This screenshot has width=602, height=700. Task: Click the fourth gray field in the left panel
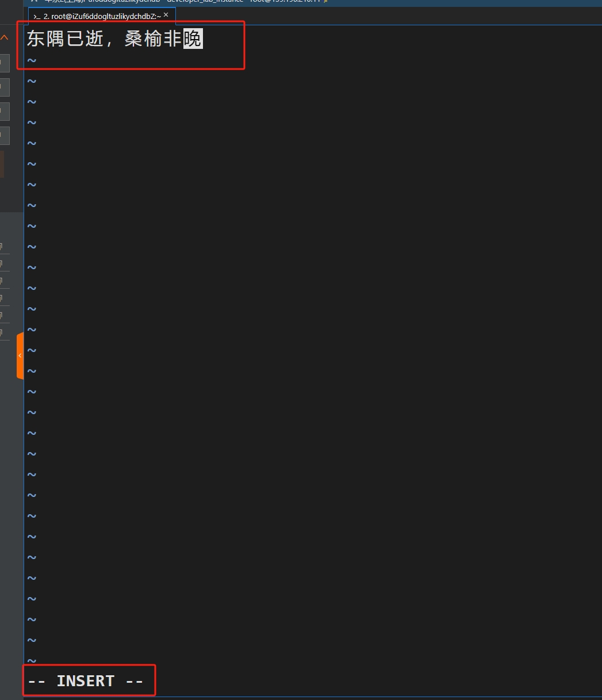coord(5,136)
